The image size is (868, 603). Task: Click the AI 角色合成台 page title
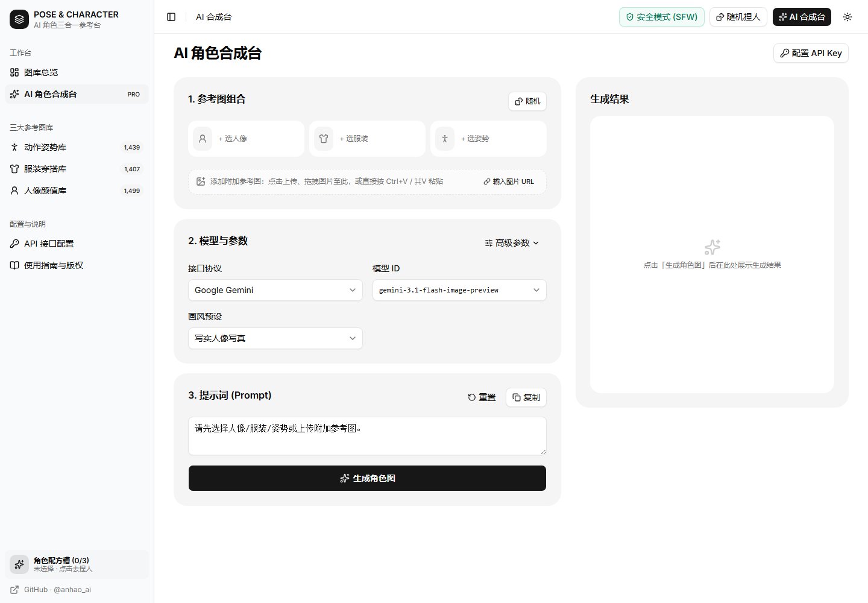point(218,53)
